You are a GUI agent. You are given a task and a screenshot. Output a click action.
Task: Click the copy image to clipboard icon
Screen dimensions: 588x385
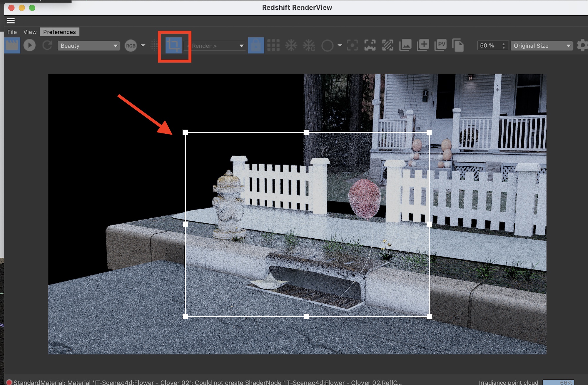click(458, 46)
